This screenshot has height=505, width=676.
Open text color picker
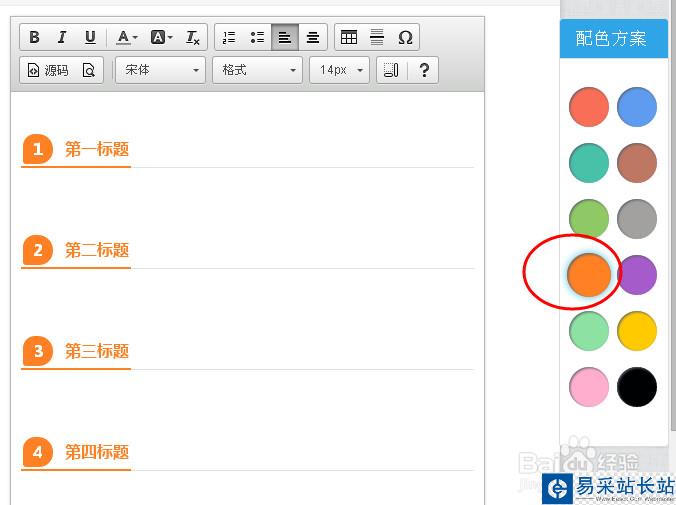(127, 38)
